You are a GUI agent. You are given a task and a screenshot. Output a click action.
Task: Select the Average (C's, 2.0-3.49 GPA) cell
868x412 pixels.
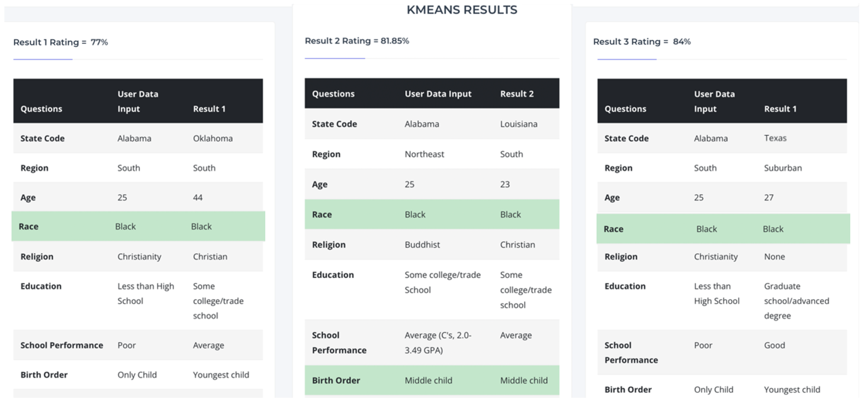click(438, 343)
